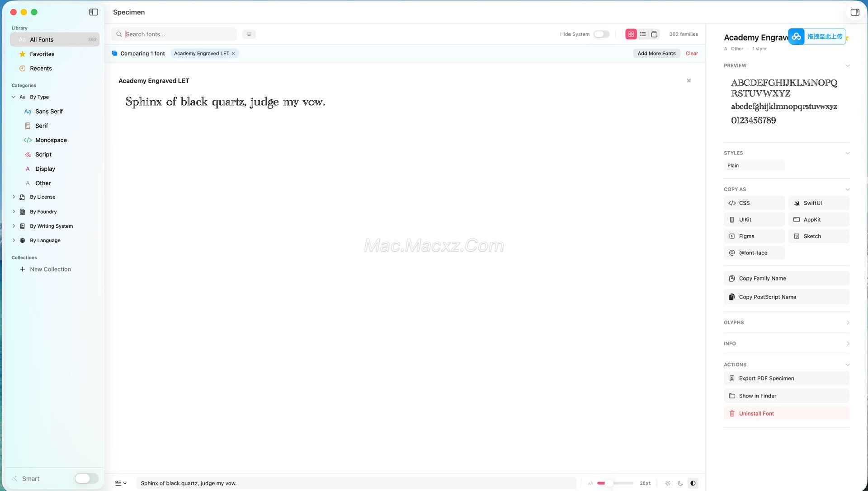Open the filter options next to search
The width and height of the screenshot is (868, 491).
(249, 34)
